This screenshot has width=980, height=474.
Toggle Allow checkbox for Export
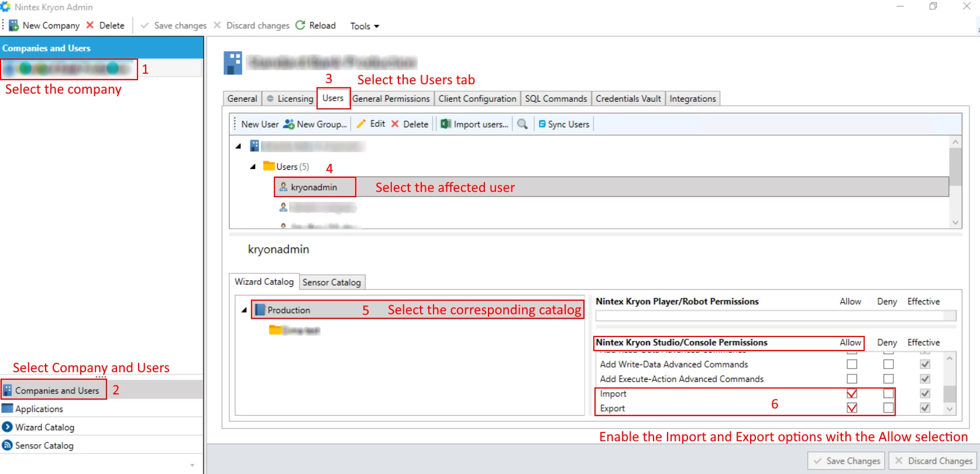[x=852, y=408]
